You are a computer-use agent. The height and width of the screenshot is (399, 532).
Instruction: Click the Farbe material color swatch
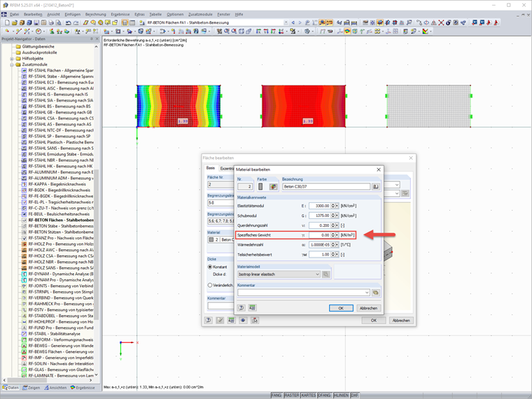[260, 187]
